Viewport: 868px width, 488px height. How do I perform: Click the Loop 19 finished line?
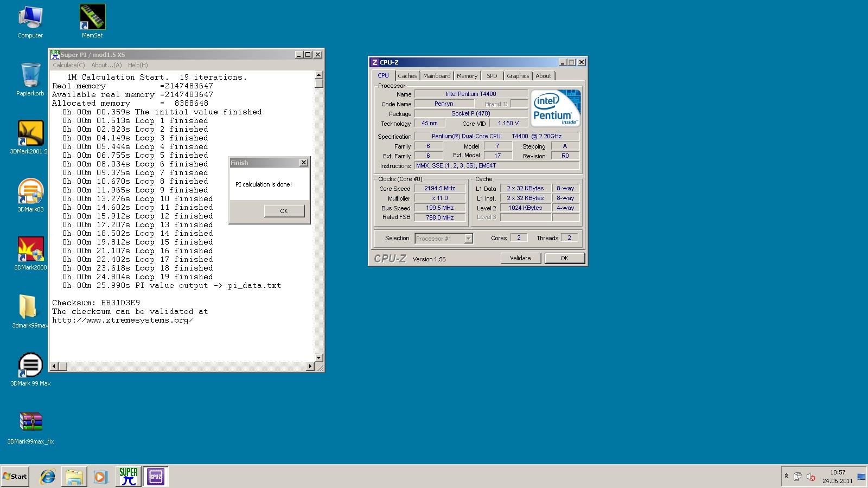137,277
